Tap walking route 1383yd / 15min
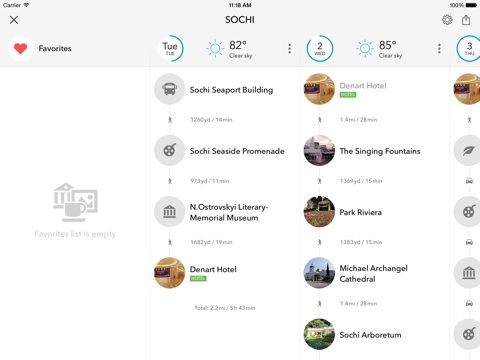This screenshot has width=480, height=360. [x=361, y=242]
